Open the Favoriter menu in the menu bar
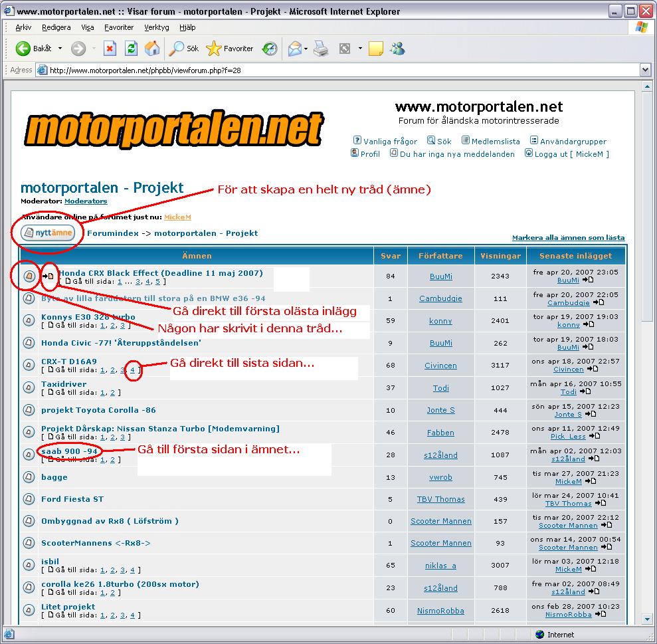657x644 pixels. tap(119, 28)
